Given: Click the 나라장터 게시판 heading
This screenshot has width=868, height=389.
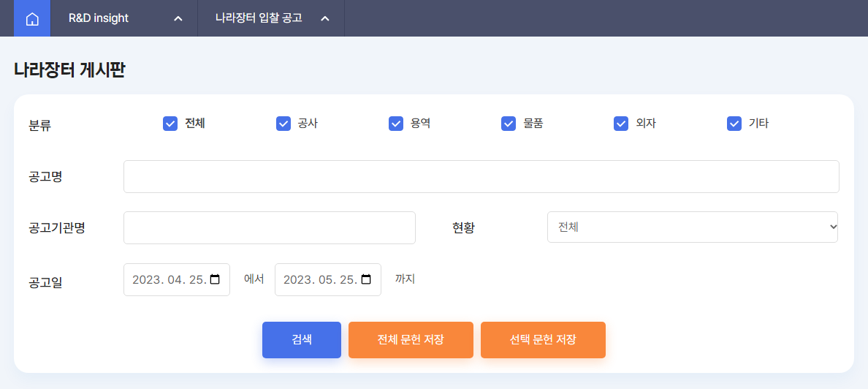Looking at the screenshot, I should pos(69,69).
